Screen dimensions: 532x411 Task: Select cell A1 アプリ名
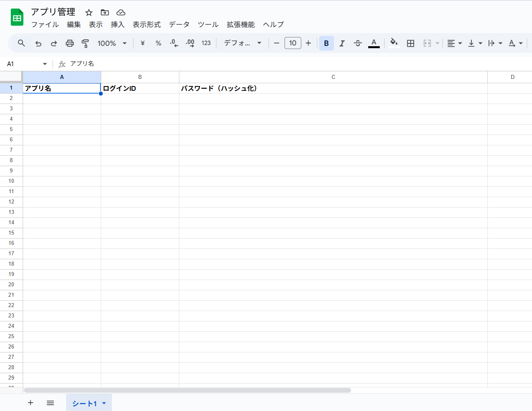62,88
